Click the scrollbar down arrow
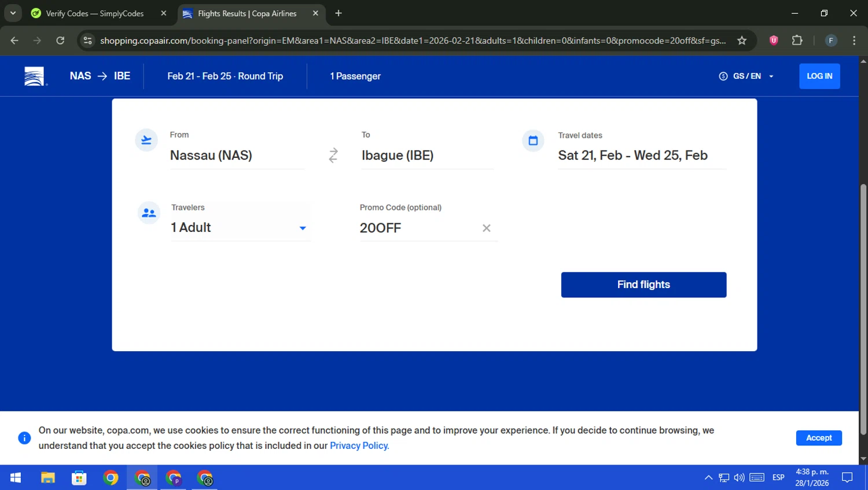The height and width of the screenshot is (490, 868). (x=863, y=459)
